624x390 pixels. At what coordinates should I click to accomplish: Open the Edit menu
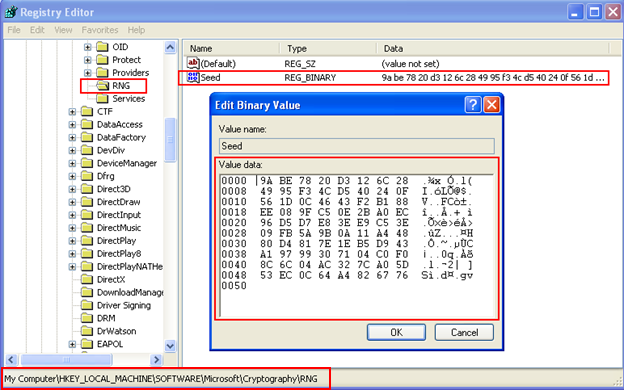click(37, 30)
